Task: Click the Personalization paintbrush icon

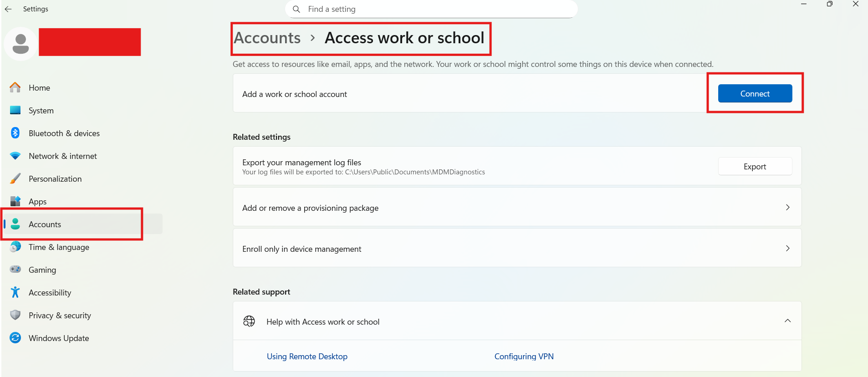Action: (15, 178)
